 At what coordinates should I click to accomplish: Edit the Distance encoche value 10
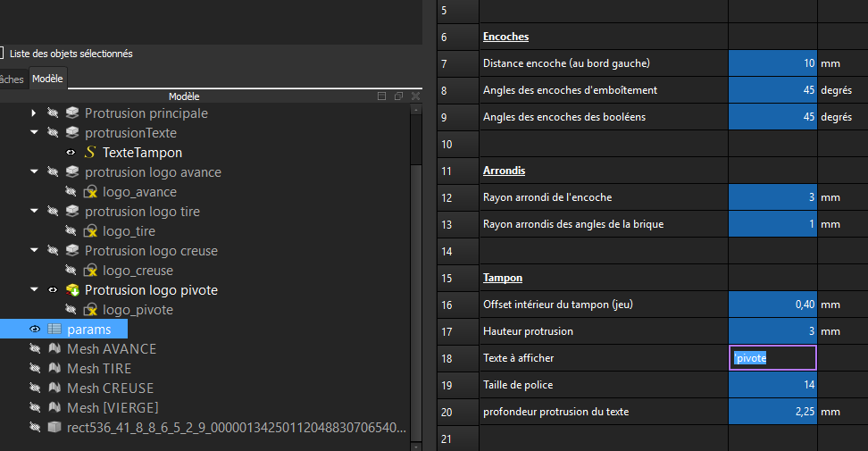click(772, 63)
